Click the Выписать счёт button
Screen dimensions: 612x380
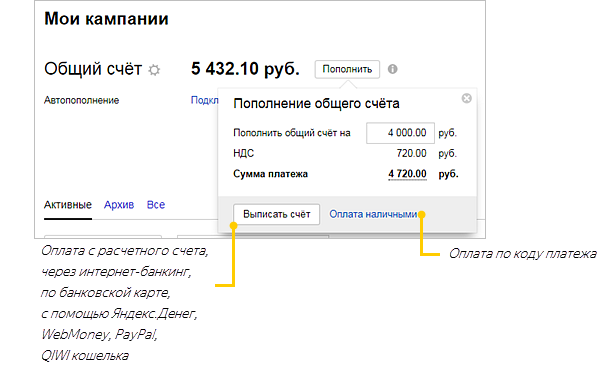pyautogui.click(x=276, y=214)
